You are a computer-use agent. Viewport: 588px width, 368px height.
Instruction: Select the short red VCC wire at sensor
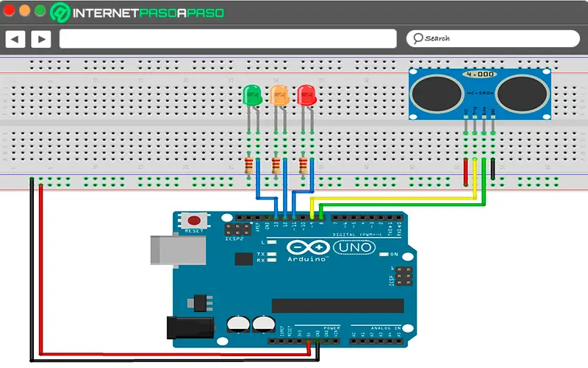click(x=466, y=172)
